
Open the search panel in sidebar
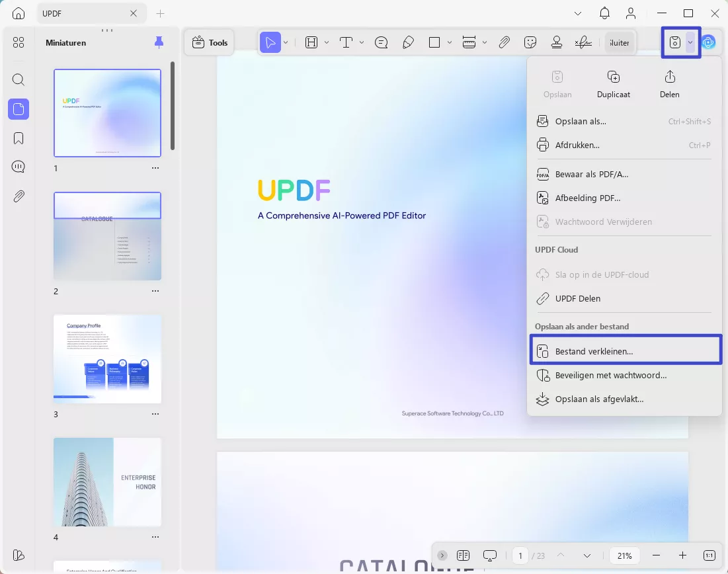point(19,80)
